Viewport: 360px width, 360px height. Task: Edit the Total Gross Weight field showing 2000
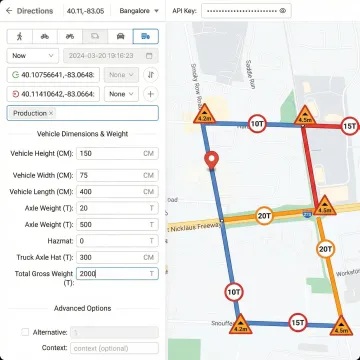tap(117, 274)
